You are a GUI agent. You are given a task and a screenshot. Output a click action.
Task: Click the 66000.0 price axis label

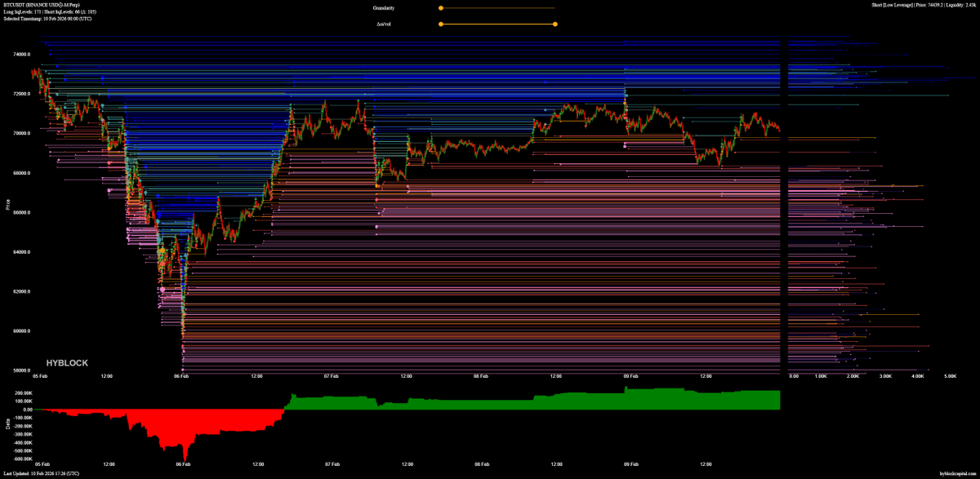[x=22, y=213]
